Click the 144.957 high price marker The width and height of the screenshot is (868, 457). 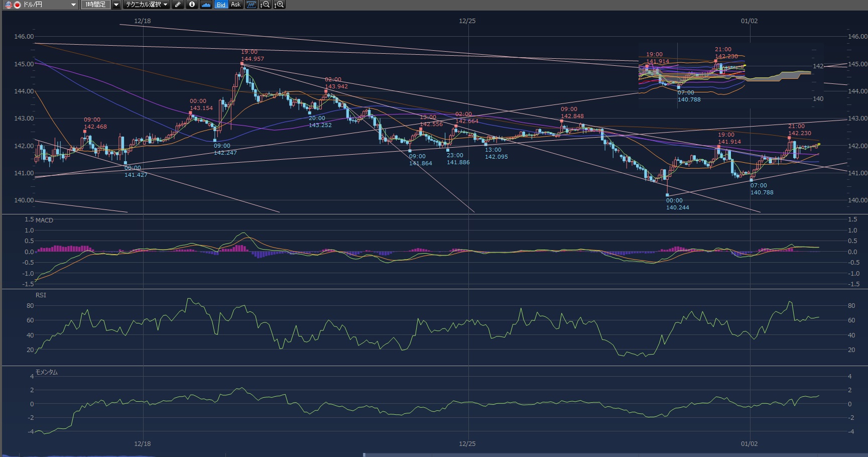[x=252, y=59]
